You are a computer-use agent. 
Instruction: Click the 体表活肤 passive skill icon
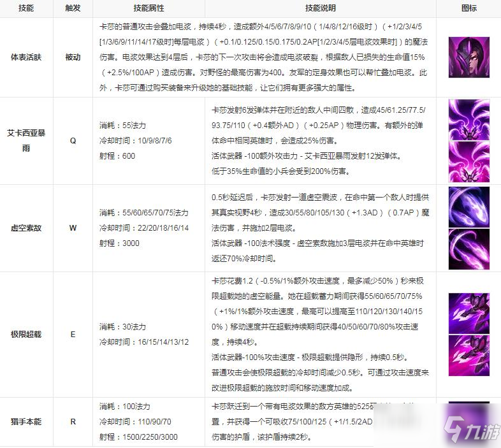tap(468, 57)
